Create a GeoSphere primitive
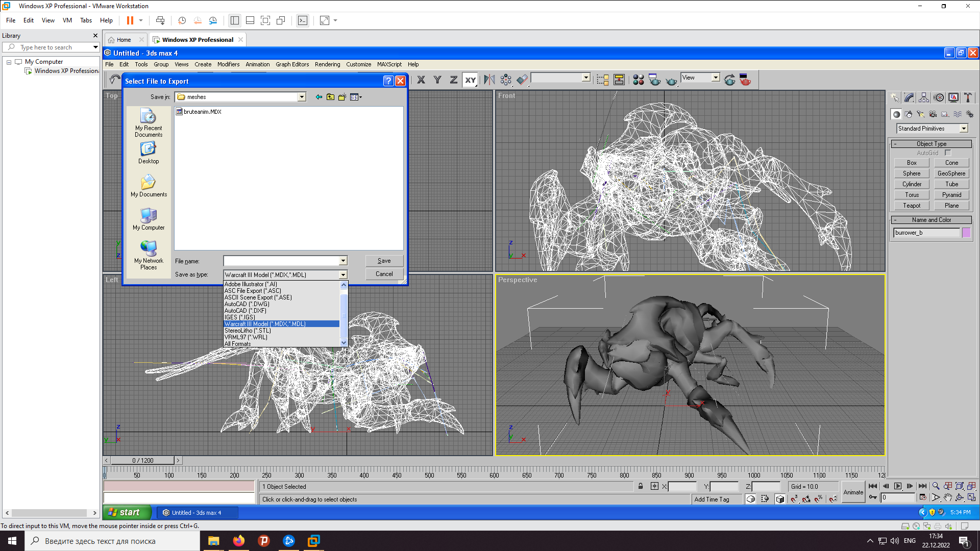The height and width of the screenshot is (551, 980). point(951,173)
